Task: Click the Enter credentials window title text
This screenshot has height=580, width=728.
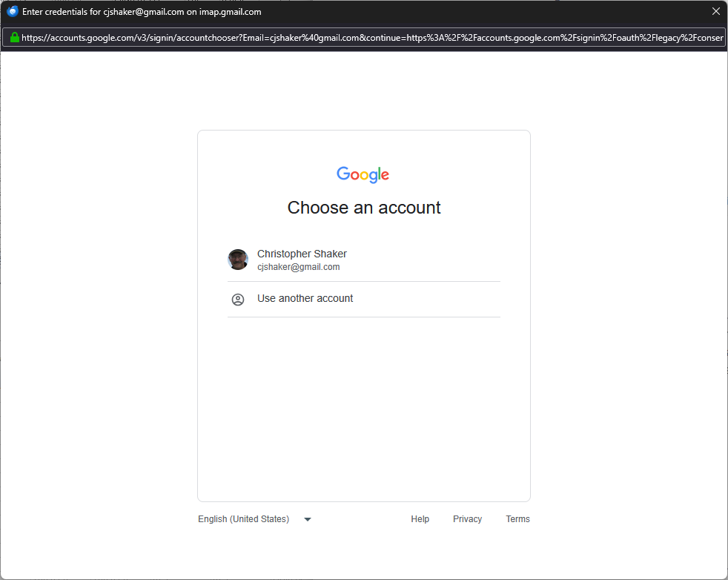Action: click(141, 12)
